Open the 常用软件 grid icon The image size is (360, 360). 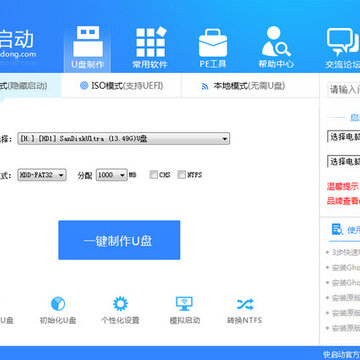150,42
